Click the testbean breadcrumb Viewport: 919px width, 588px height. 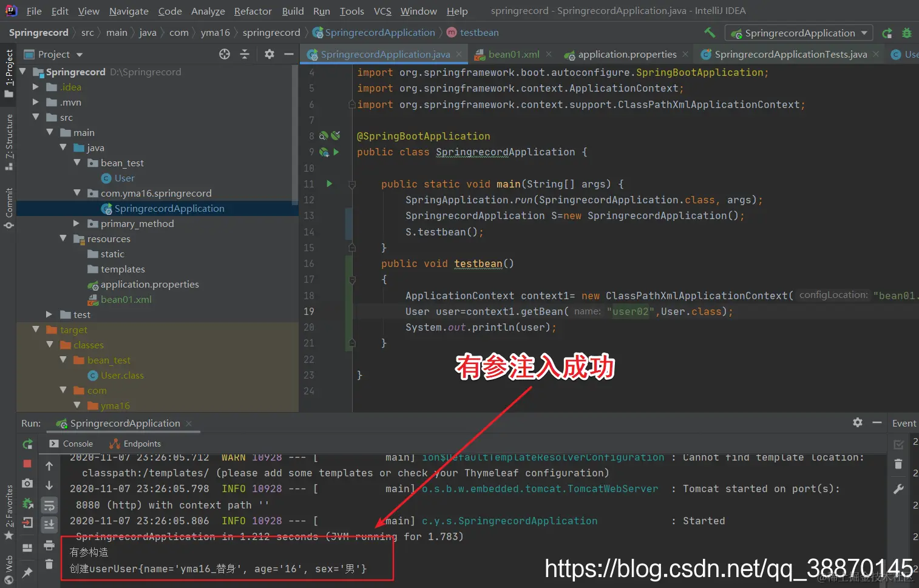[x=472, y=33]
